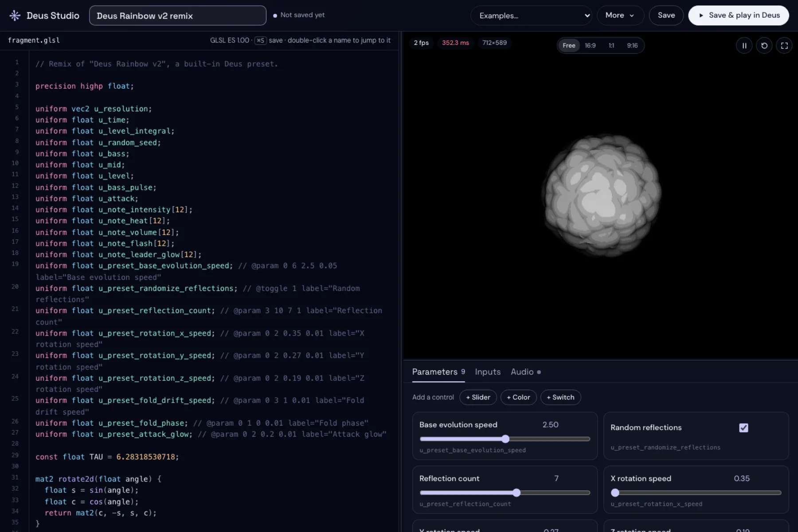
Task: Adjust the X rotation speed slider
Action: pos(696,493)
